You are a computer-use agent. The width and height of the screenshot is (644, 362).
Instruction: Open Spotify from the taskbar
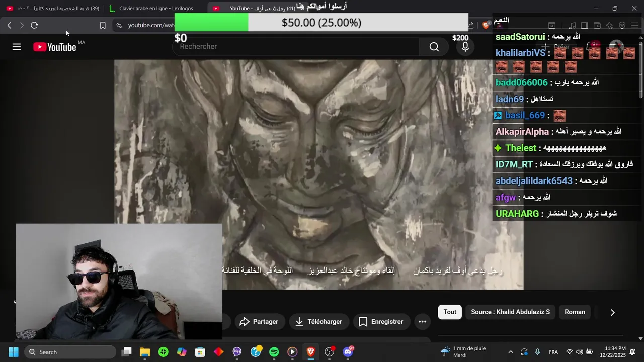click(274, 352)
